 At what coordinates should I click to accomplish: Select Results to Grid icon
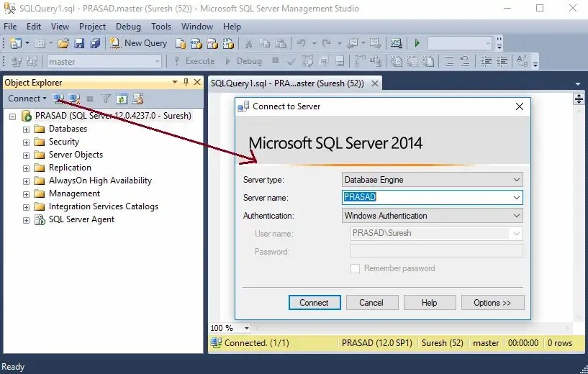[412, 61]
